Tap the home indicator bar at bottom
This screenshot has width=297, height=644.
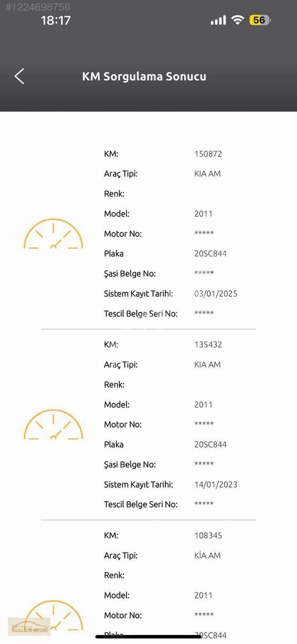[x=148, y=636]
